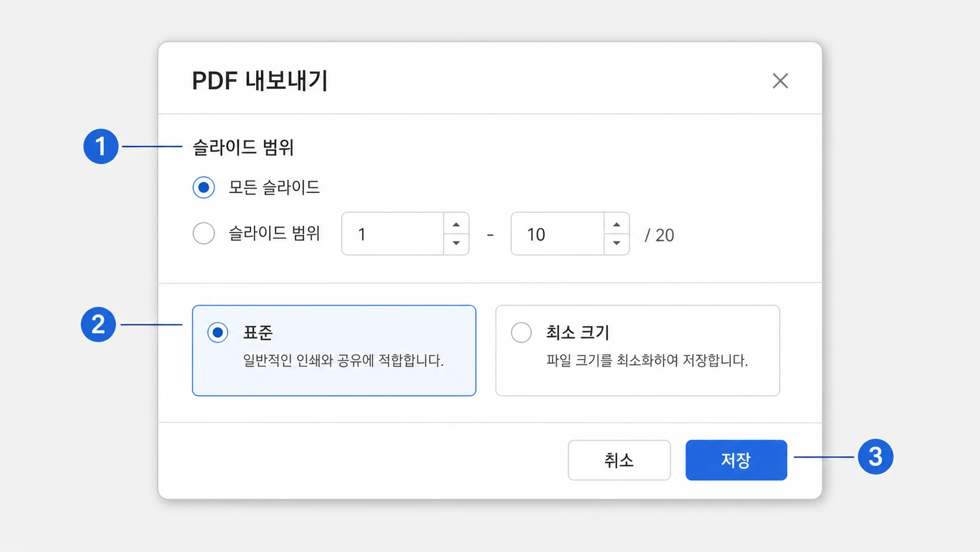Screen dimensions: 980x552
Task: Click the / 20 total slides text
Action: (659, 235)
